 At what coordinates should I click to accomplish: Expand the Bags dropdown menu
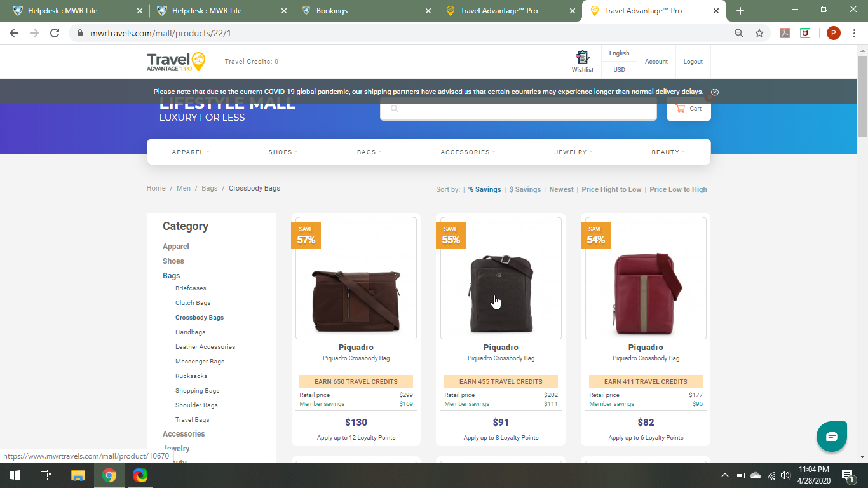click(x=369, y=152)
